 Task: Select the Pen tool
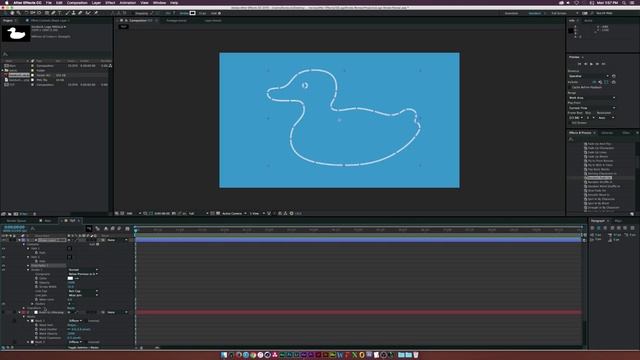pyautogui.click(x=53, y=13)
